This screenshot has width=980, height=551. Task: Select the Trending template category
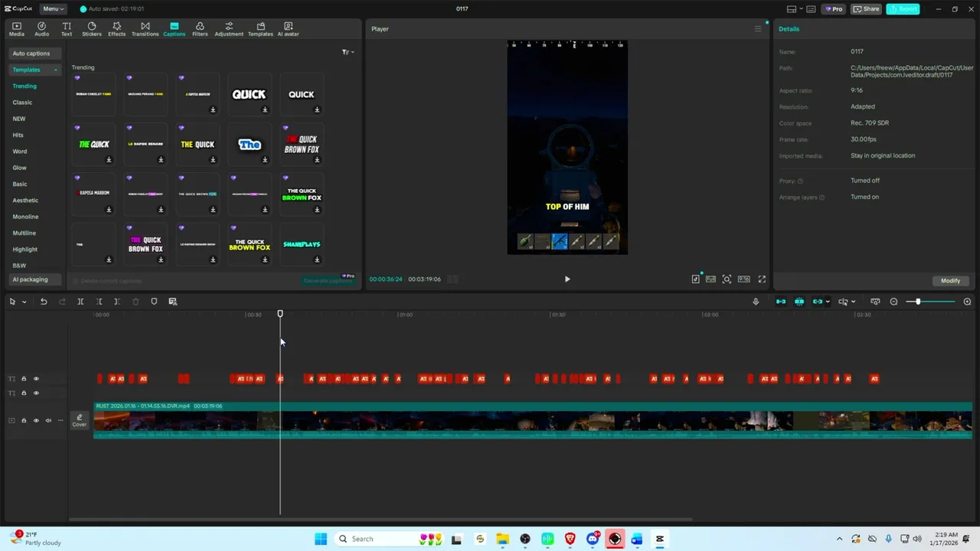pyautogui.click(x=24, y=86)
